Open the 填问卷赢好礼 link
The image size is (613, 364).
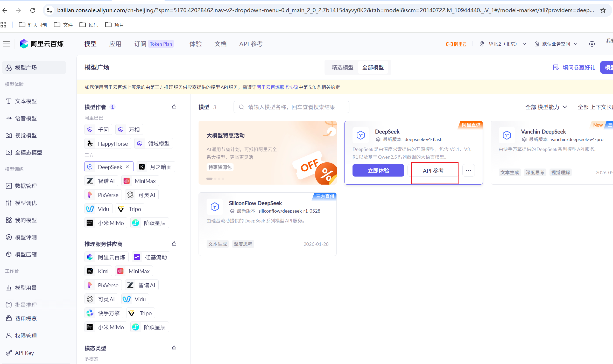[x=574, y=68]
